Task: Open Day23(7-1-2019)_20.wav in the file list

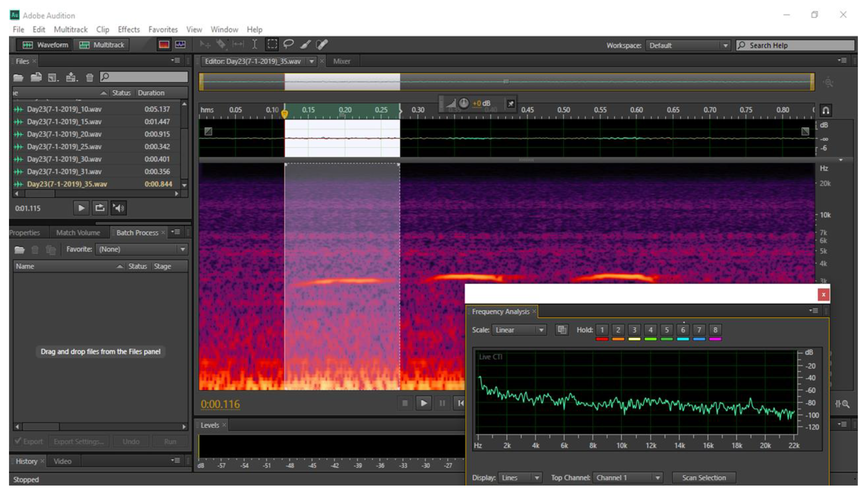Action: [64, 134]
